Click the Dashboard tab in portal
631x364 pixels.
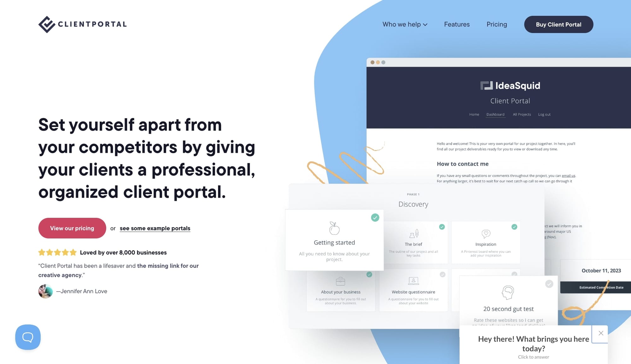point(495,114)
